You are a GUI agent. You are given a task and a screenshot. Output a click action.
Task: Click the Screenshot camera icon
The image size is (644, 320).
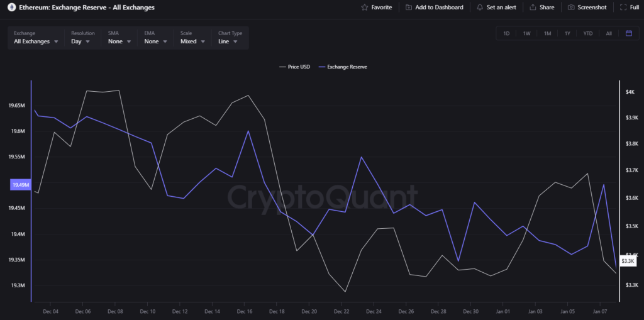tap(571, 8)
